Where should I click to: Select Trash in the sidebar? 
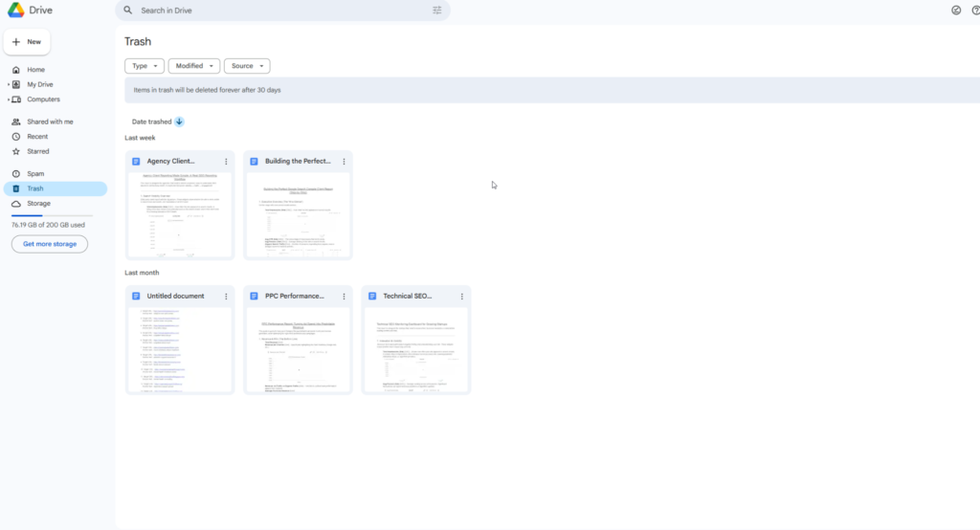[55, 188]
